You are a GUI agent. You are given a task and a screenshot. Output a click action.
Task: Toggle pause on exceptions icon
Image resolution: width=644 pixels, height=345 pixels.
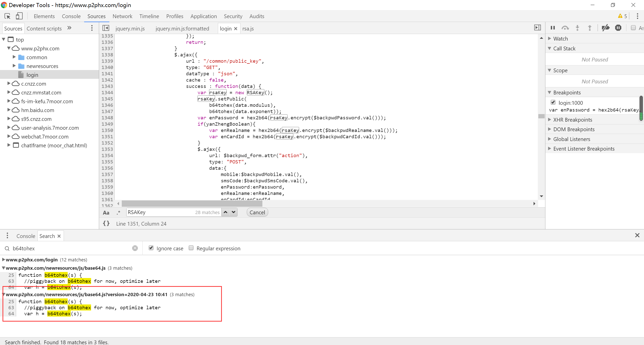click(x=618, y=28)
